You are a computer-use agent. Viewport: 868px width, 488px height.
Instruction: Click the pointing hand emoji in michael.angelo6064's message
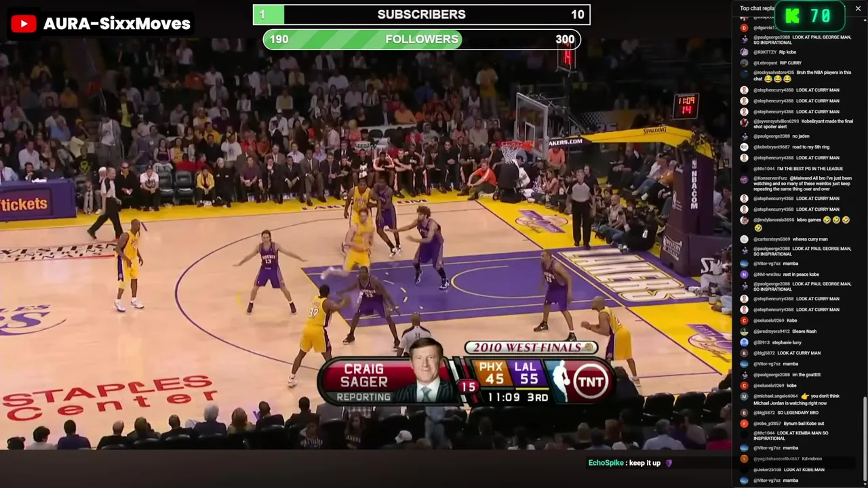click(805, 396)
